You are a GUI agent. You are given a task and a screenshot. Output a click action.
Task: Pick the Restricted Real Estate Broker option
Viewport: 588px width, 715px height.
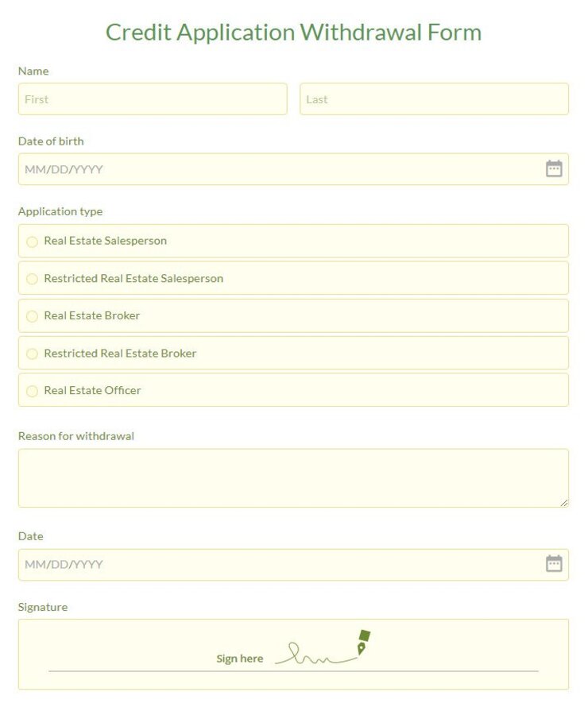[32, 354]
